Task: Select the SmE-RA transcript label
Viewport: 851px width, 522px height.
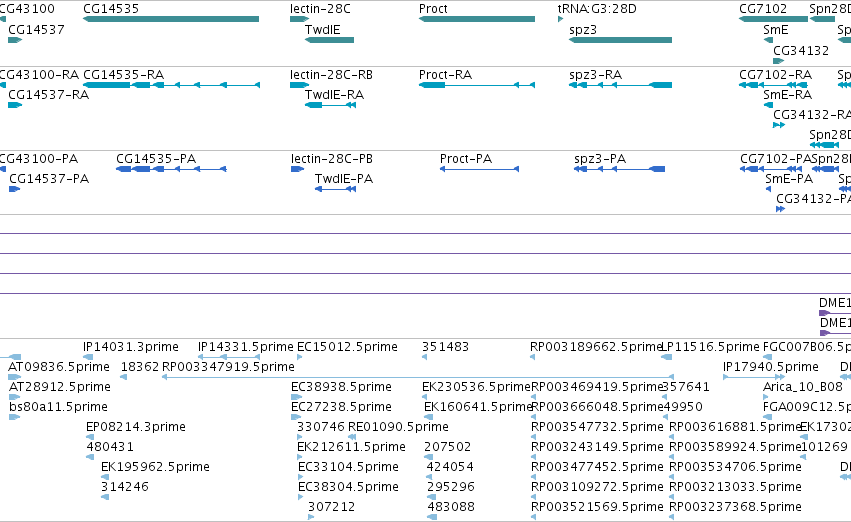Action: (788, 94)
